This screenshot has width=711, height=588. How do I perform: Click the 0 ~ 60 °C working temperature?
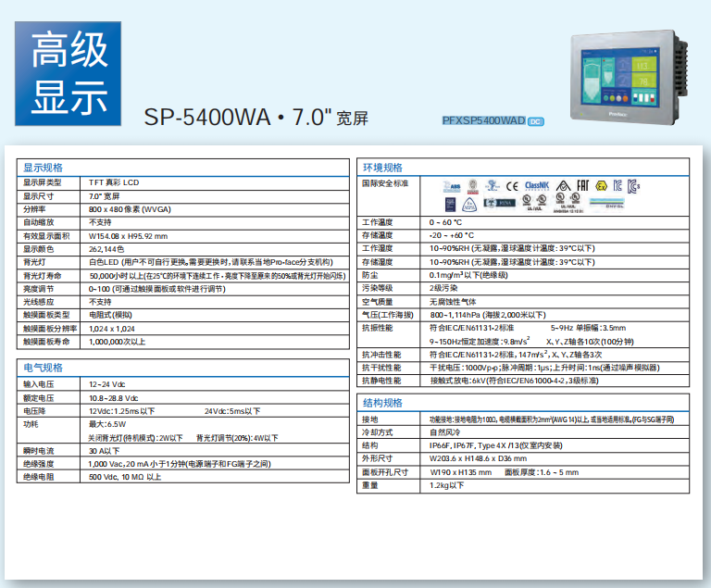445,222
